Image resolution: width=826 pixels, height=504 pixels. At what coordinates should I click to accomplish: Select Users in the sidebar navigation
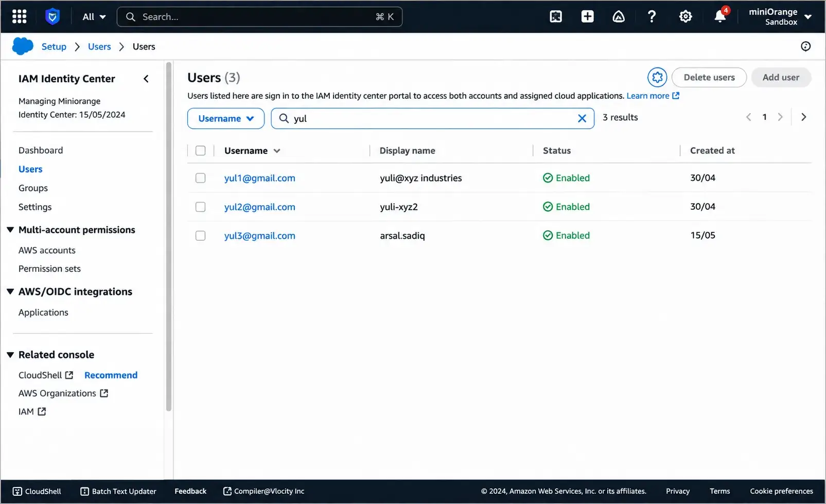30,169
